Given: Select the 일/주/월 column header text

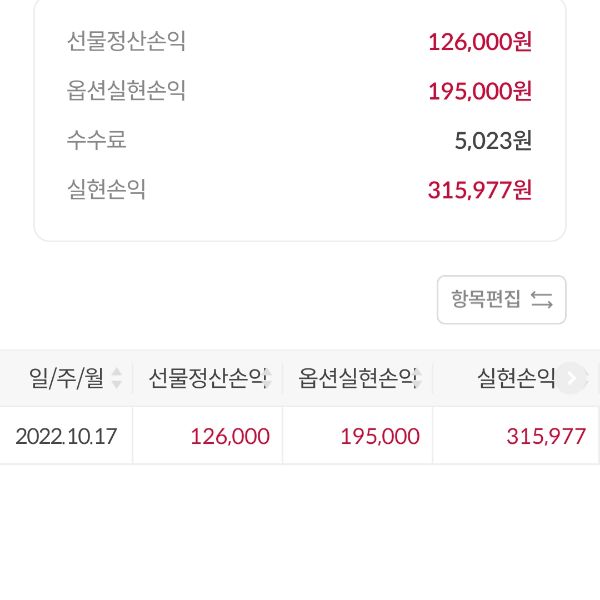Looking at the screenshot, I should coord(66,378).
